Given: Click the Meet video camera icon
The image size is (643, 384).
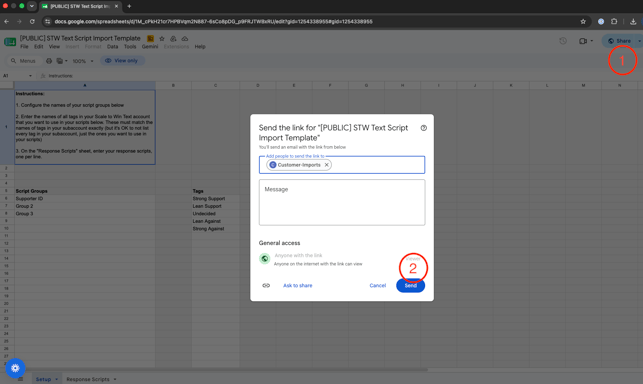Looking at the screenshot, I should coord(582,41).
